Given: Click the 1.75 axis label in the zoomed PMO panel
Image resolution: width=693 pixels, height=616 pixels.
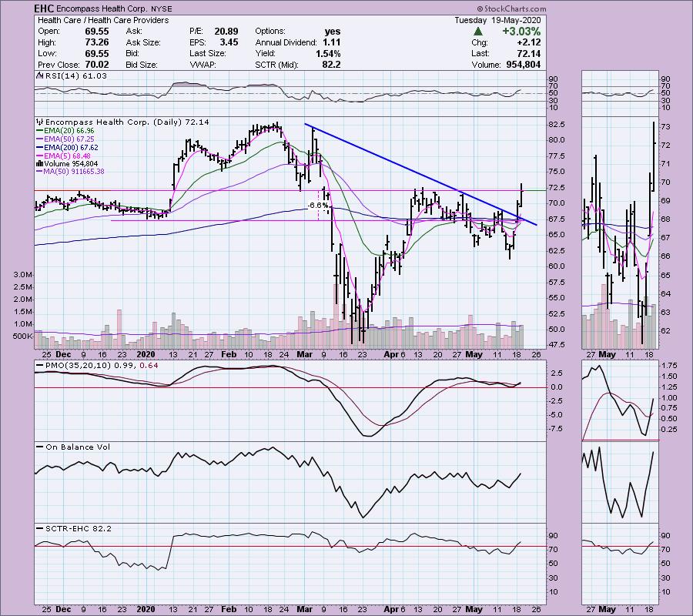Looking at the screenshot, I should click(x=670, y=366).
